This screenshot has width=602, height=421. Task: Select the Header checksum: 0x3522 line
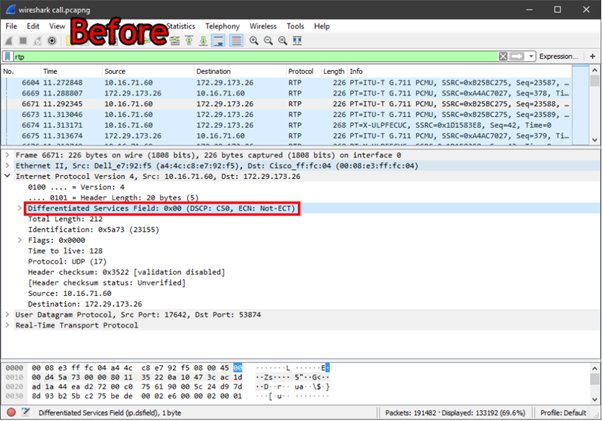click(x=126, y=272)
